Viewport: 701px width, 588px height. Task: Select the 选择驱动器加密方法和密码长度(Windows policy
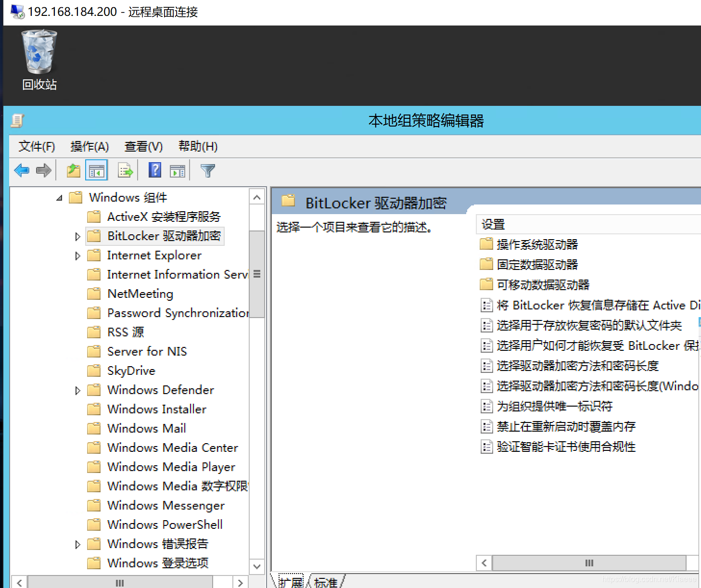pyautogui.click(x=597, y=386)
